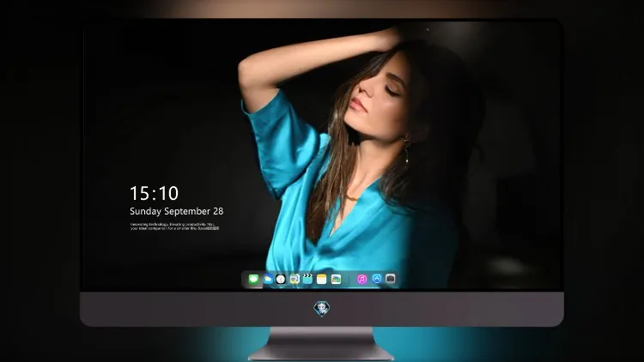Open the blue App Store icon

[x=377, y=279]
